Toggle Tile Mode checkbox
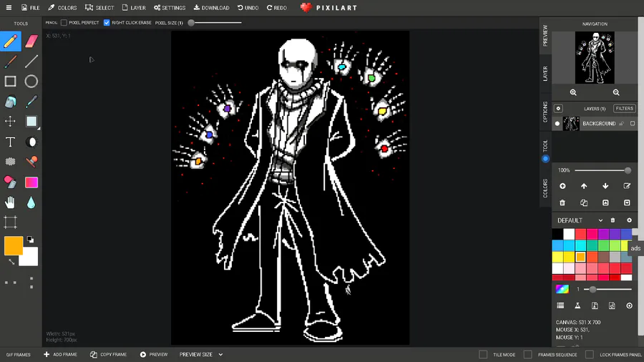644x362 pixels. 483,354
